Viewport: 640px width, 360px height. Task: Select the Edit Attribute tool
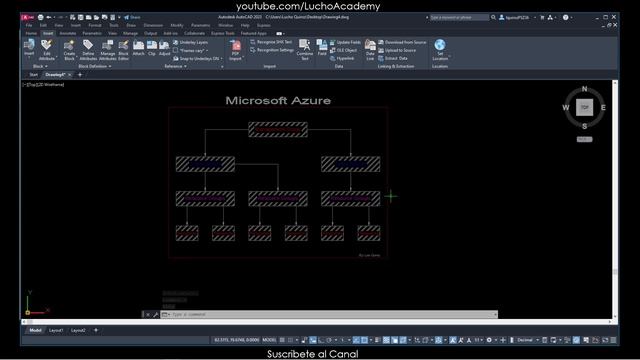47,50
